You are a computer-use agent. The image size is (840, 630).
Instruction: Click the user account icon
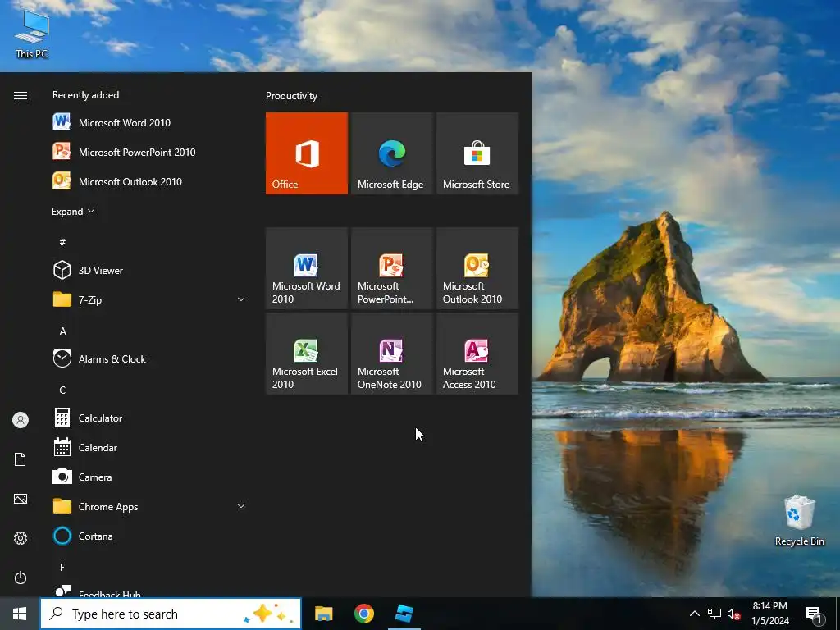point(21,420)
